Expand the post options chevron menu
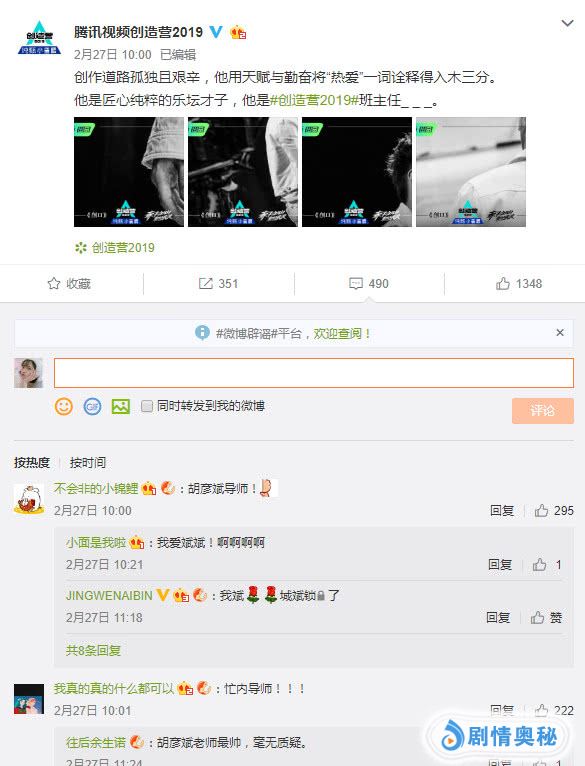This screenshot has height=766, width=585. tap(567, 23)
